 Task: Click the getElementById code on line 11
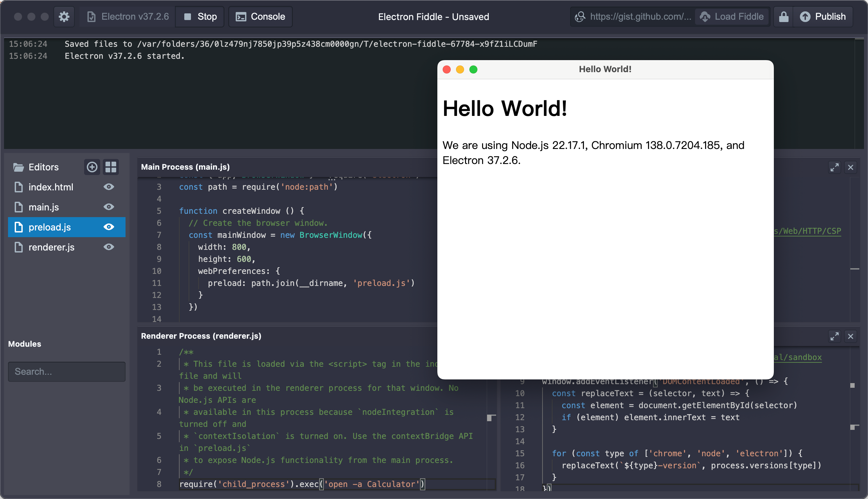point(679,405)
